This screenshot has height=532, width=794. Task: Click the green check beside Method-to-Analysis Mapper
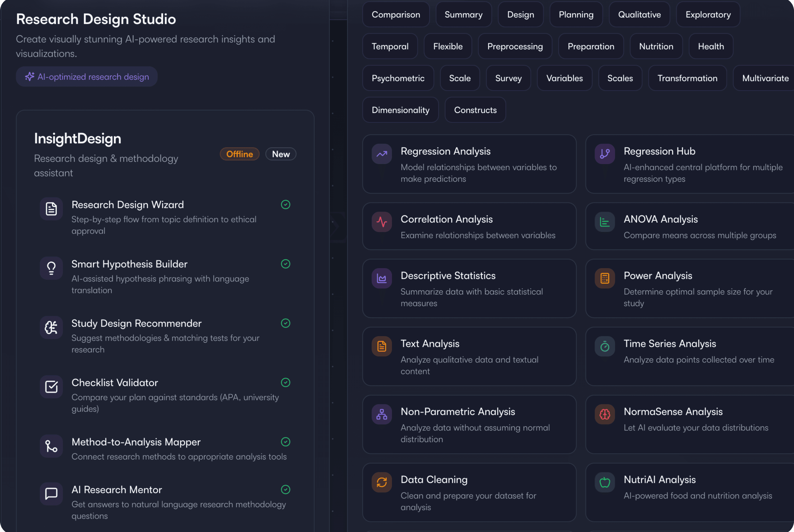286,442
